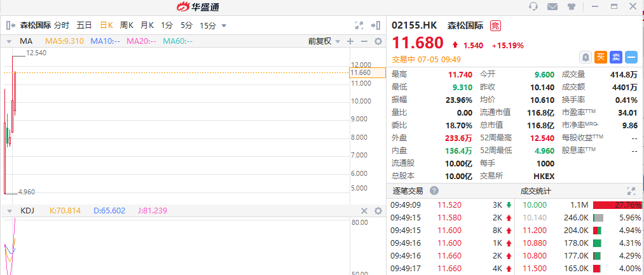
Task: Open the 成交统计 statistics tab
Action: (535, 191)
